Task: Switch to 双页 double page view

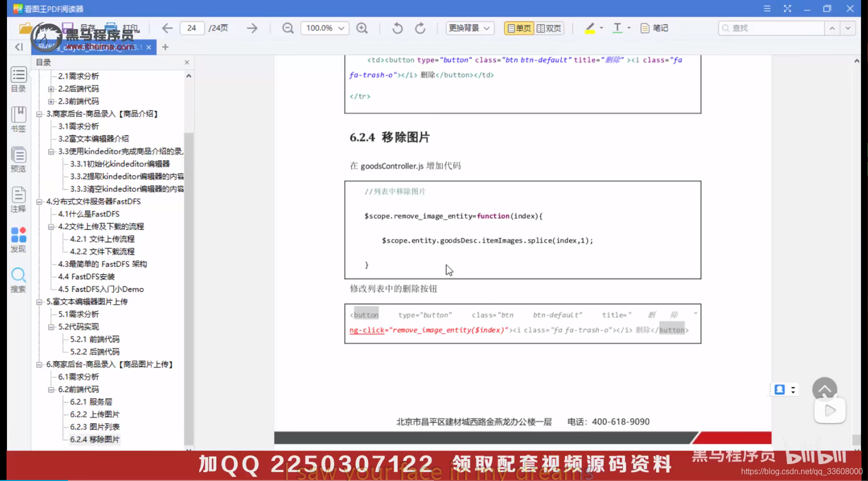Action: coord(549,28)
